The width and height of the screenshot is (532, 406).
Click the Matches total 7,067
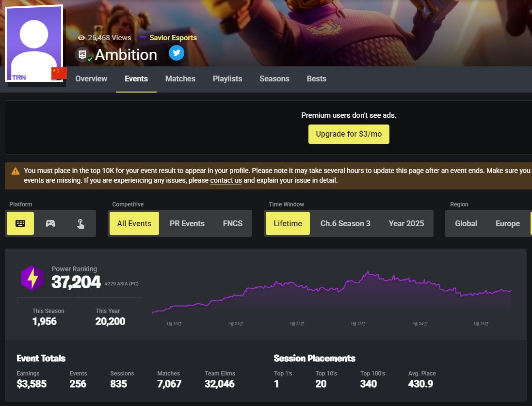point(169,384)
